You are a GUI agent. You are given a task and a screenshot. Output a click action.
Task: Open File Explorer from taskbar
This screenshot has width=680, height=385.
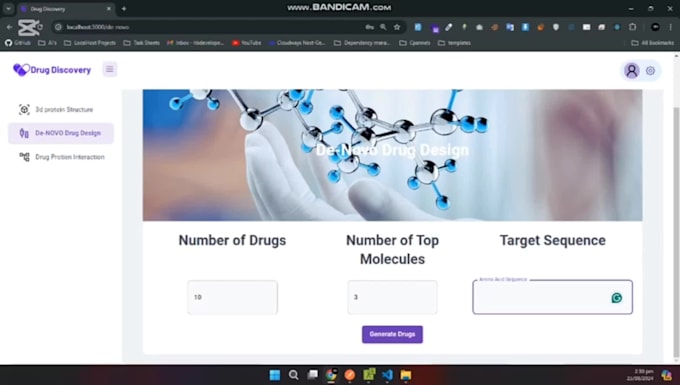click(406, 375)
